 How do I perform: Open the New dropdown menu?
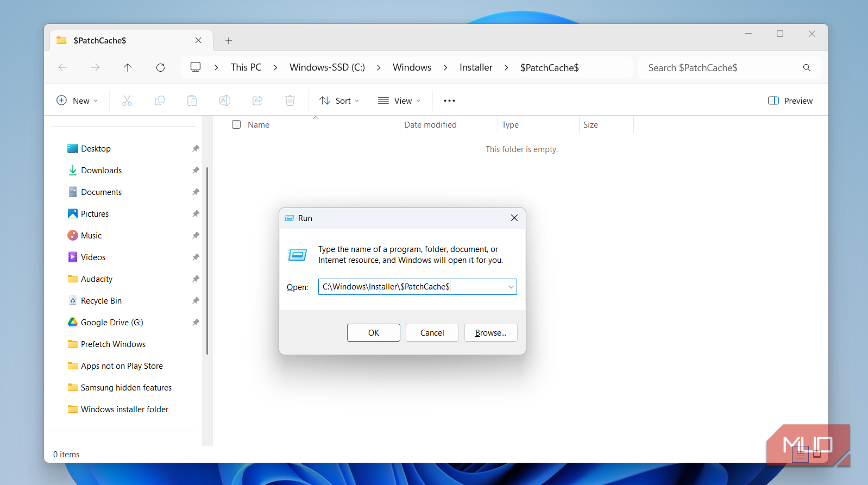(x=77, y=100)
